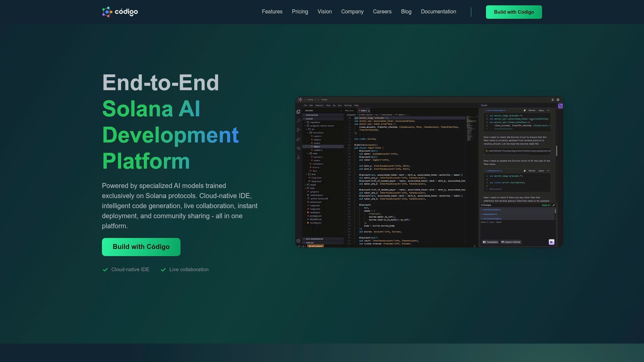Image resolution: width=644 pixels, height=362 pixels.
Task: Open the Blog link
Action: pos(406,12)
